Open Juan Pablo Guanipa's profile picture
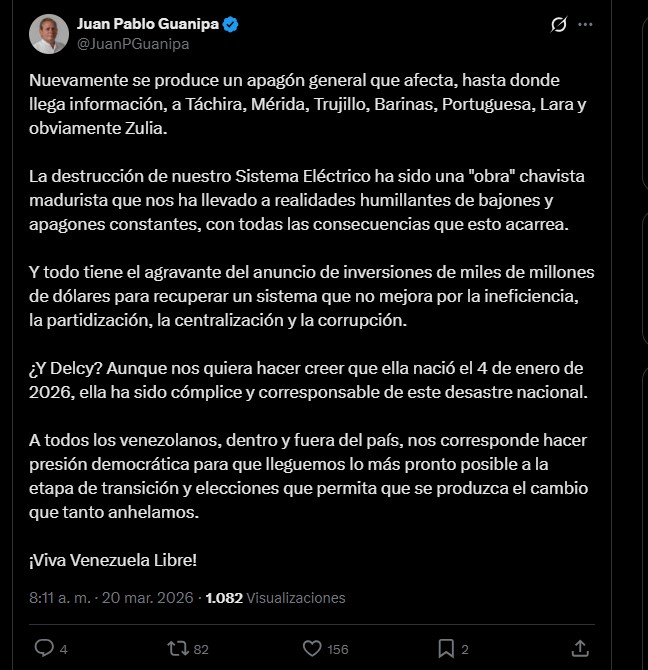 click(x=48, y=34)
